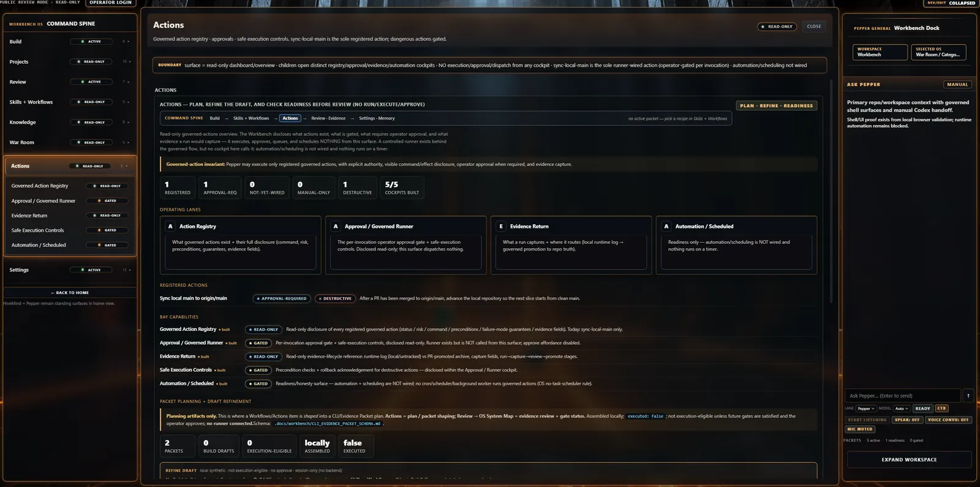
Task: Open the Action Registry lane card
Action: pos(240,245)
